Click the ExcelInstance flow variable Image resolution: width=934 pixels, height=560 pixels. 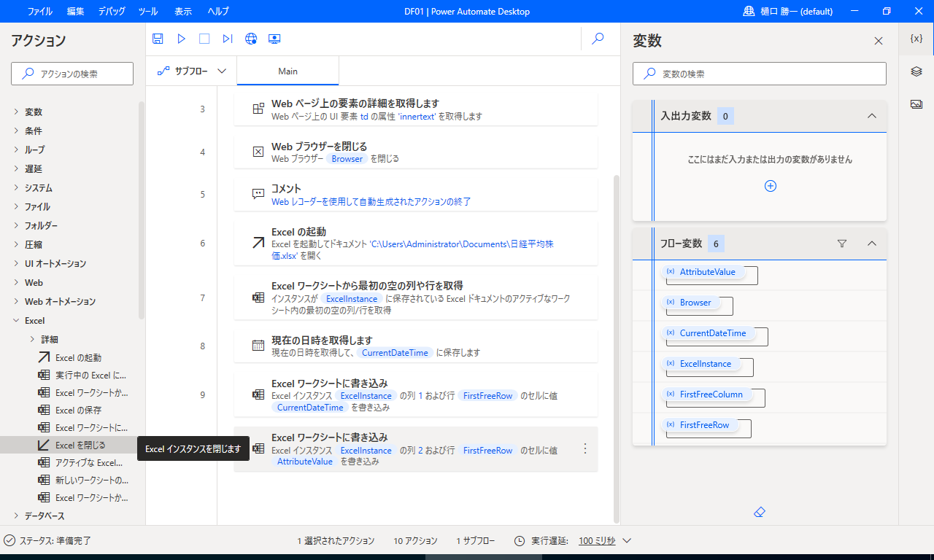[x=700, y=364]
